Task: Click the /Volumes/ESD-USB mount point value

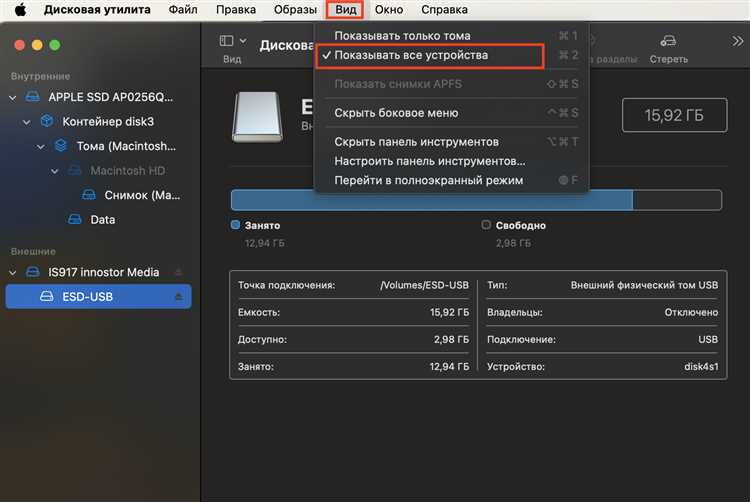Action: pyautogui.click(x=424, y=285)
